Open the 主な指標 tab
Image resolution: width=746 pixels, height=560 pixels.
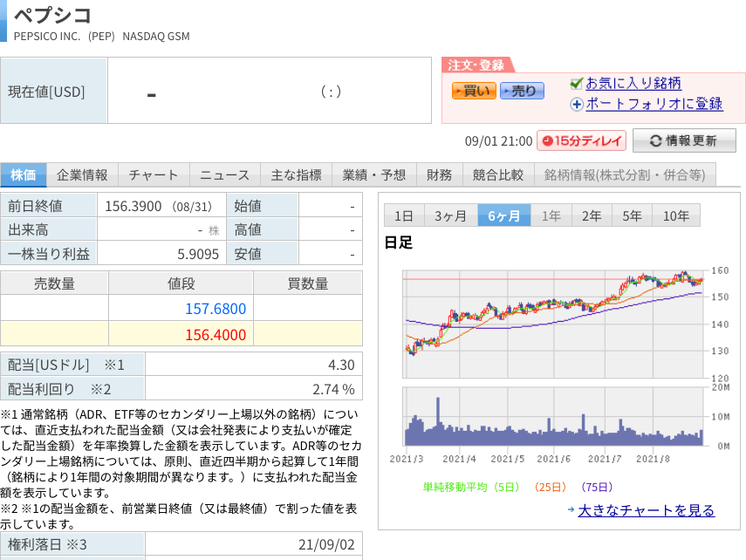pyautogui.click(x=296, y=175)
